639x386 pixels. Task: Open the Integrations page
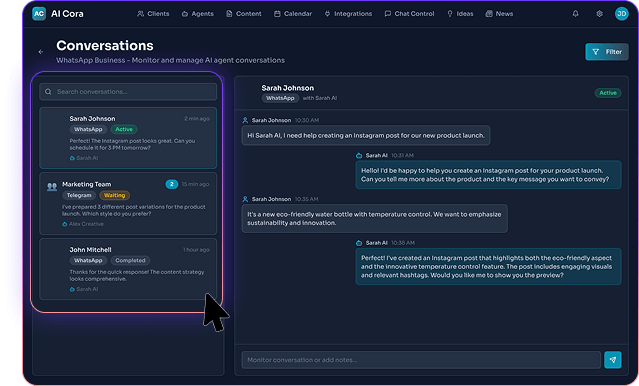(348, 14)
